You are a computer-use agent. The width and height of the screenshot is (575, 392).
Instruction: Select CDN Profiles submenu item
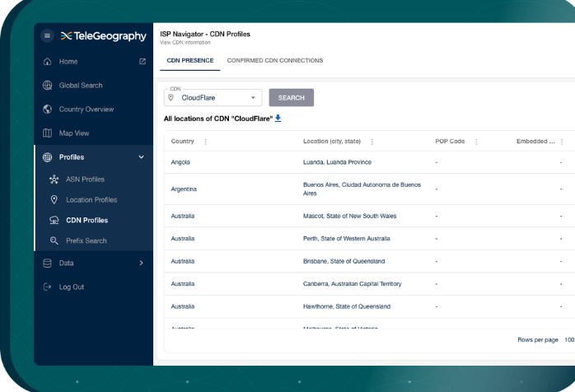(87, 220)
